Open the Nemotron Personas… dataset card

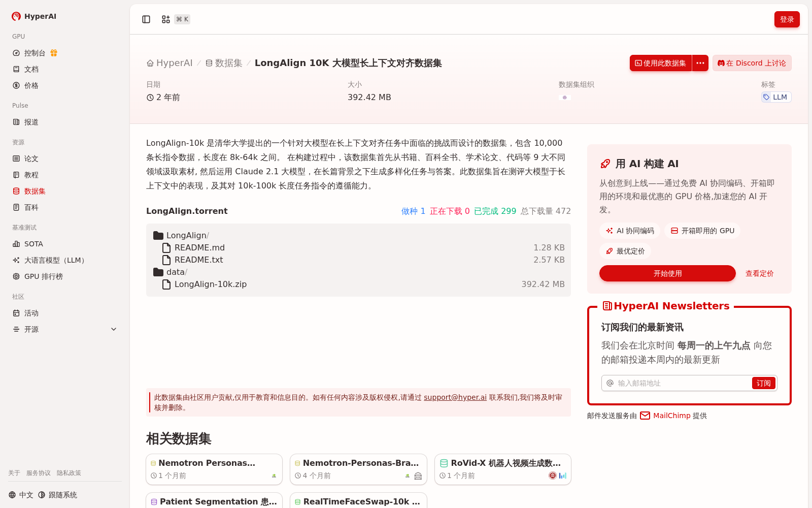click(214, 469)
